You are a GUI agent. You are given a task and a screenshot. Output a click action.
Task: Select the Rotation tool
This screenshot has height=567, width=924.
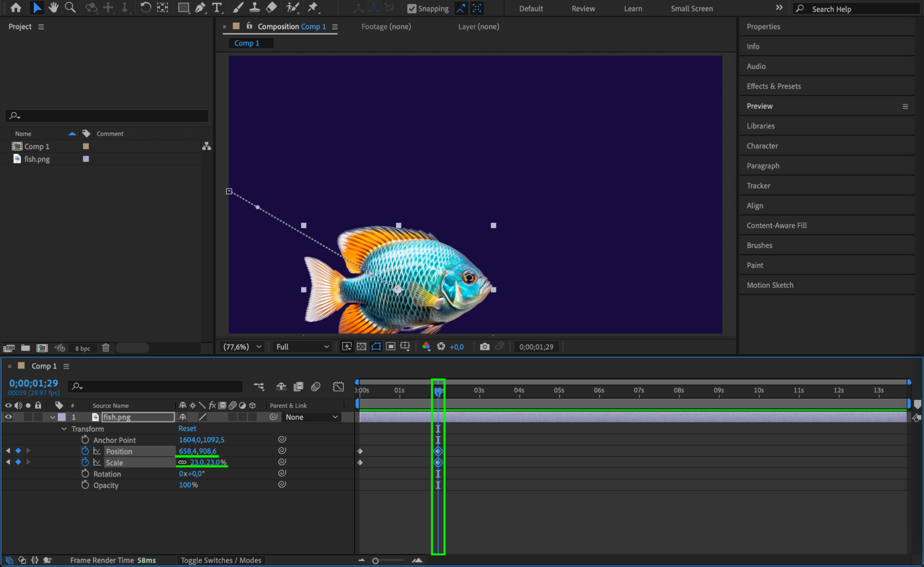(x=145, y=7)
